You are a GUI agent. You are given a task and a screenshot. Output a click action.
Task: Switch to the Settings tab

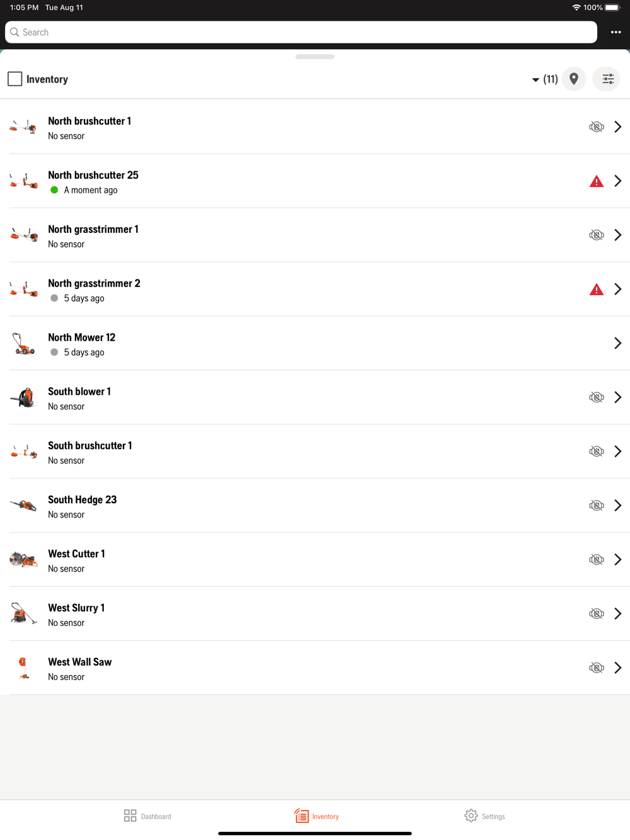484,816
